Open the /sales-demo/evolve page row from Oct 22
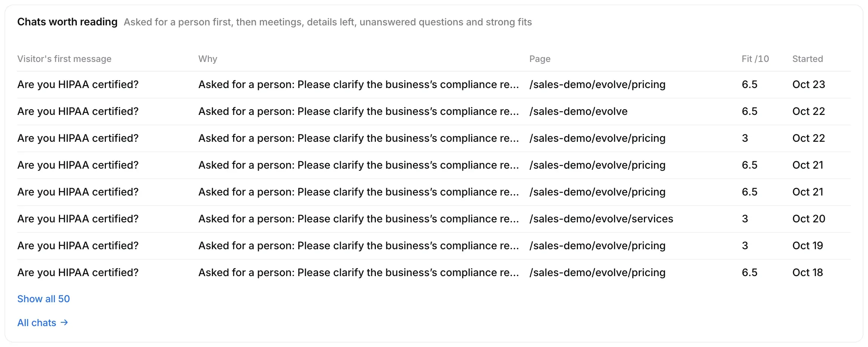 coord(434,112)
